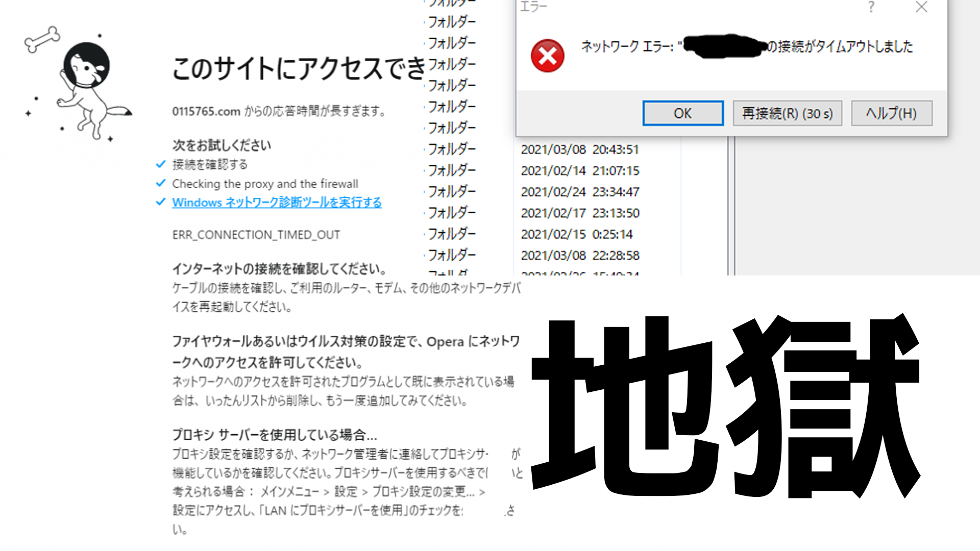
Task: Select file row dated 2021/02/24 23:34:47
Action: [580, 192]
